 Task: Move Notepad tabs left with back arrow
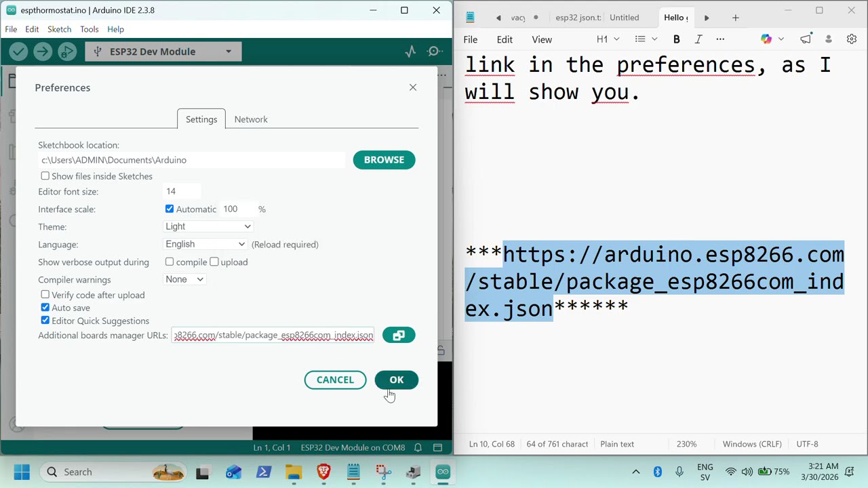pos(498,18)
